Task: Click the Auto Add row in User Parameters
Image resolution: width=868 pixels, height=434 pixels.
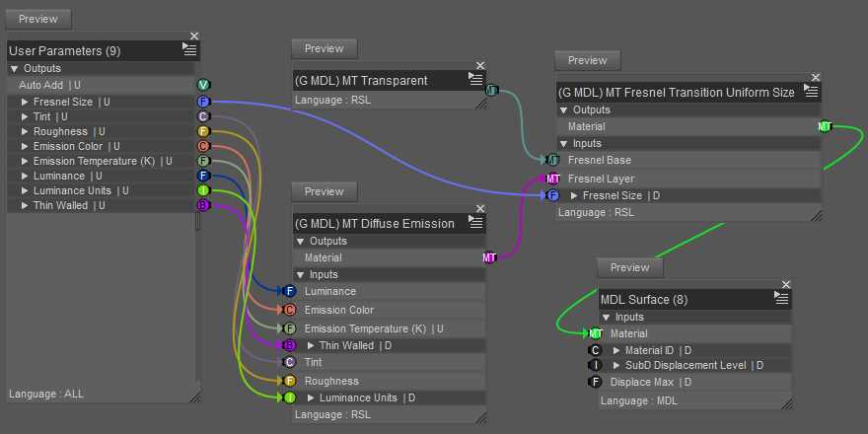Action: 101,85
